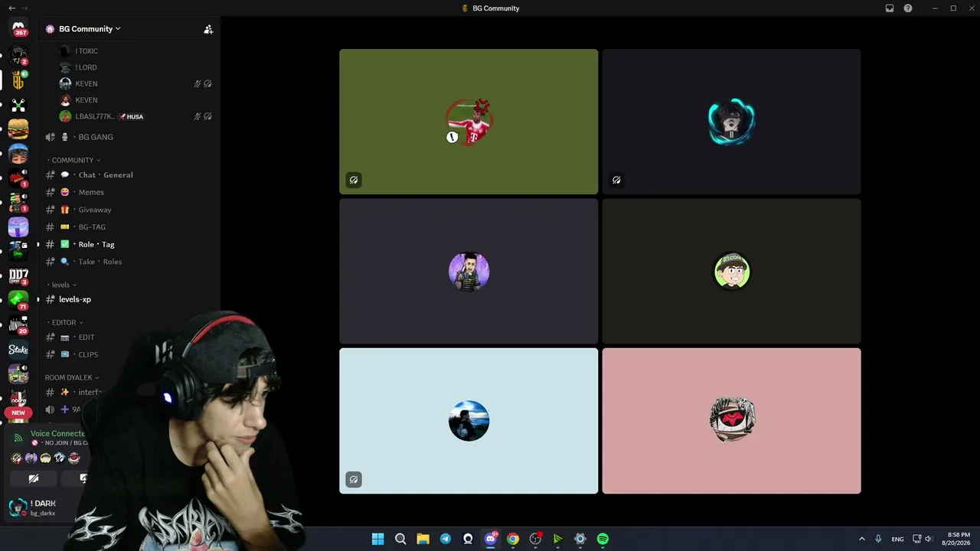Toggle camera button in voice panel
980x551 pixels.
[34, 478]
